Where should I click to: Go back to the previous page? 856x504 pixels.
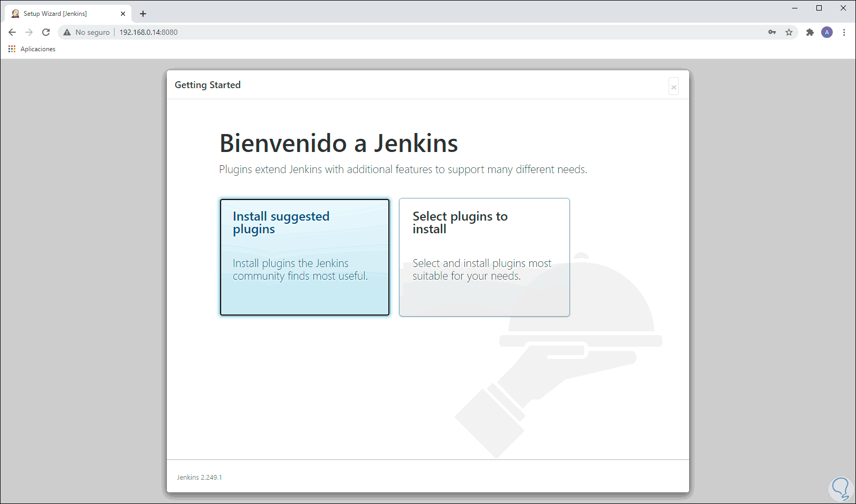click(12, 32)
